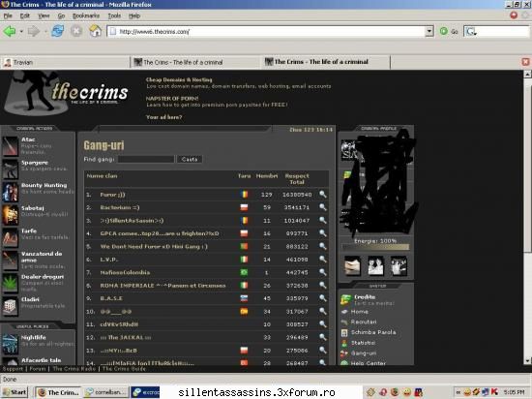Open the Tarfe icon
The width and height of the screenshot is (532, 399).
pyautogui.click(x=10, y=237)
